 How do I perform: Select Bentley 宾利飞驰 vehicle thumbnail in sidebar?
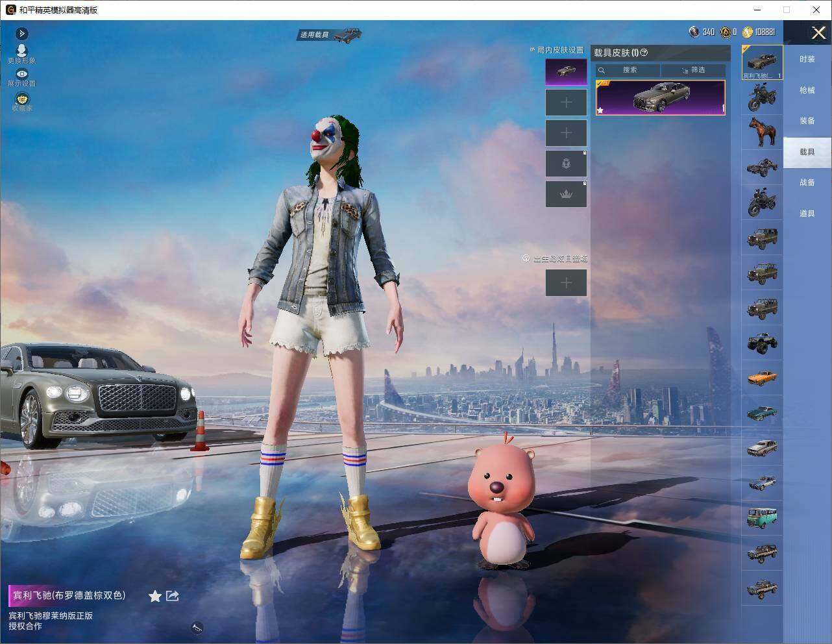click(763, 62)
